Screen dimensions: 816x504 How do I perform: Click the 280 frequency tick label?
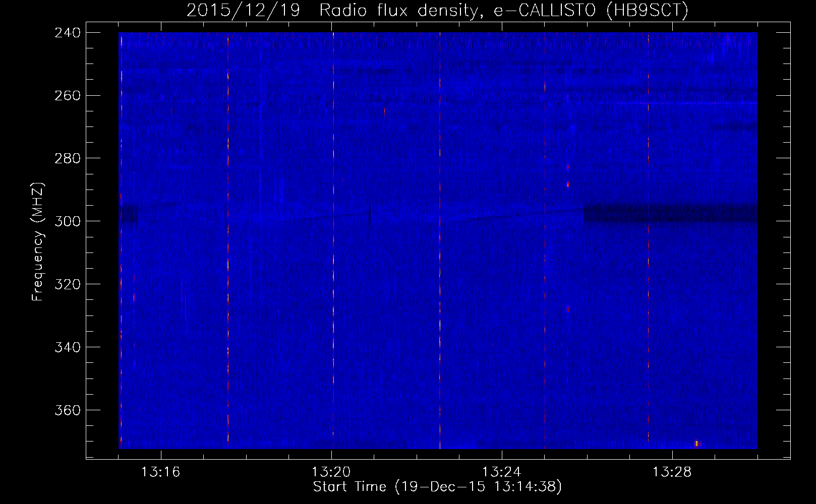click(68, 158)
